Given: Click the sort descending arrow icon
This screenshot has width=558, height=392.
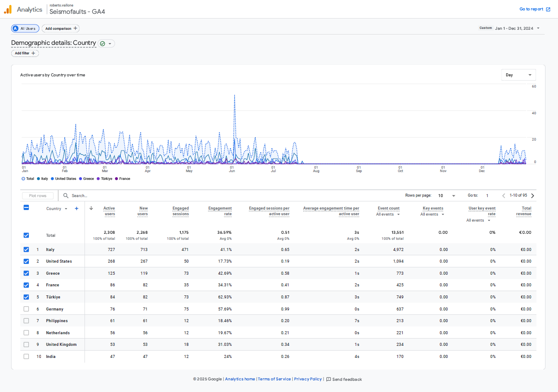Looking at the screenshot, I should coord(91,208).
